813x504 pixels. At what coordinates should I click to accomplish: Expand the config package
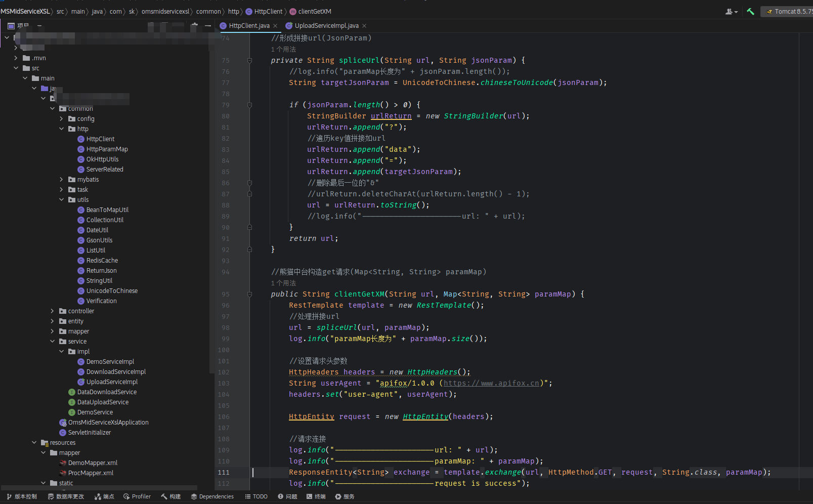61,119
